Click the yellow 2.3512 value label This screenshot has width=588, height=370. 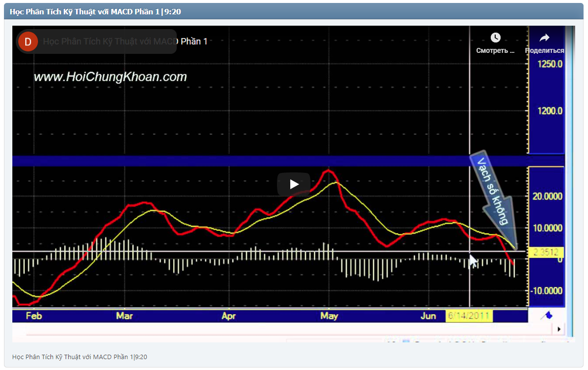546,252
